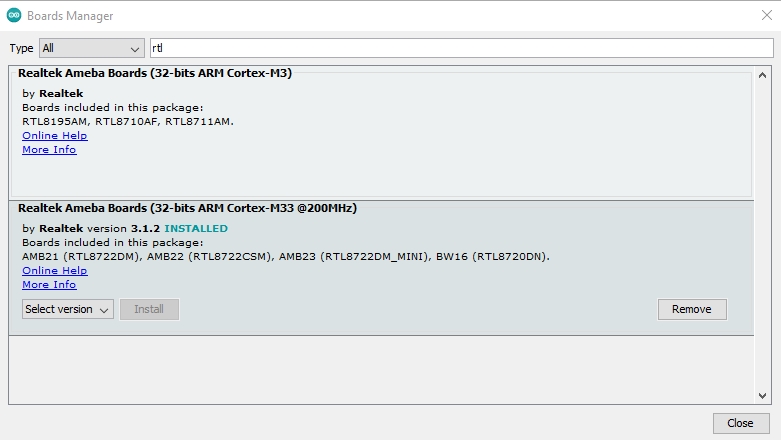The image size is (781, 440).
Task: Open More Info for Cortex-M3 boards package
Action: click(49, 149)
